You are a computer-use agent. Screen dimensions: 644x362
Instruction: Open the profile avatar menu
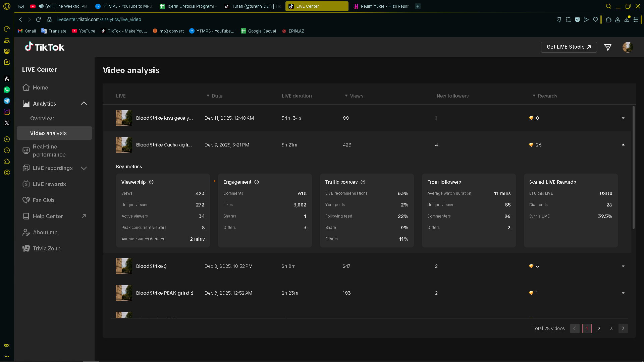pos(628,47)
